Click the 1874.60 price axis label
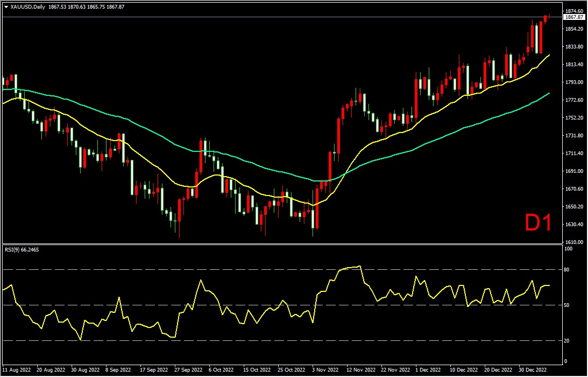Image resolution: width=588 pixels, height=377 pixels. pos(573,11)
